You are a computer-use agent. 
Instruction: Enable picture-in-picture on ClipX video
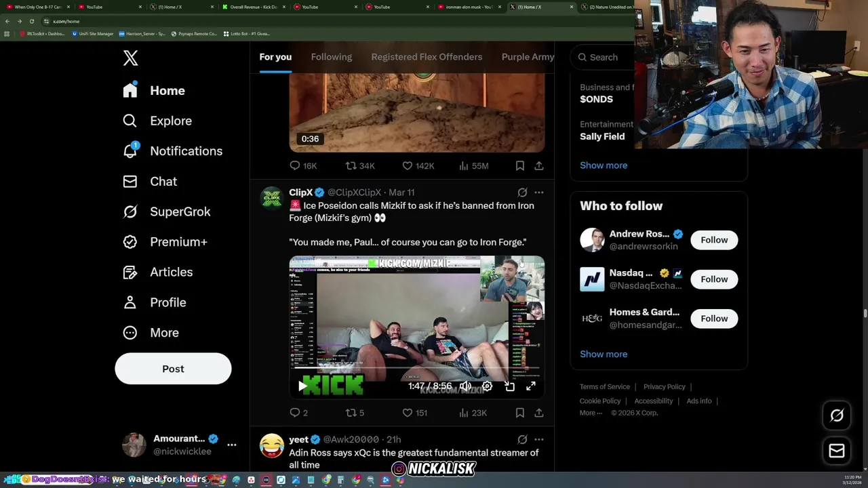pos(509,386)
